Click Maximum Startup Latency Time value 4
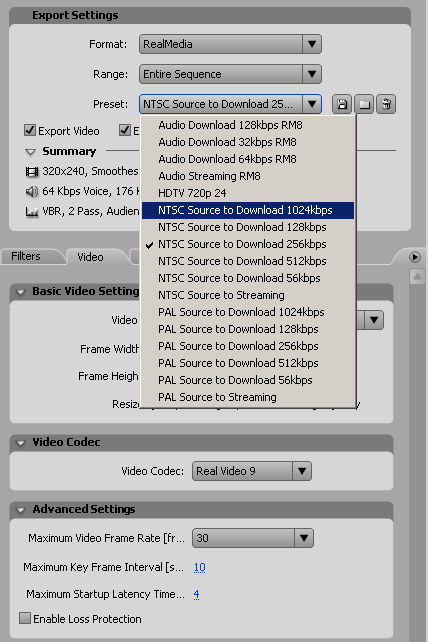Screen dimensions: 428x642 point(197,594)
